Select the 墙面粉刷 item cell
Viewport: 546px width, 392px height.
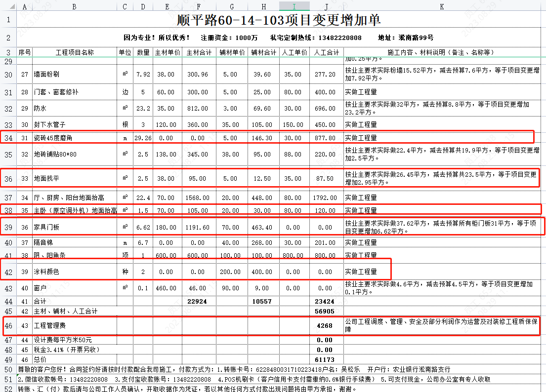[x=75, y=75]
